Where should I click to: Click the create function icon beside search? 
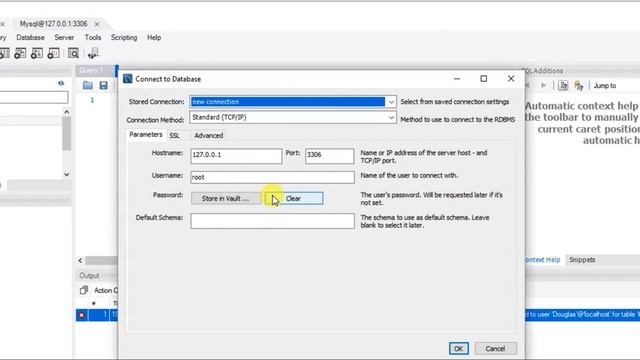pyautogui.click(x=53, y=53)
